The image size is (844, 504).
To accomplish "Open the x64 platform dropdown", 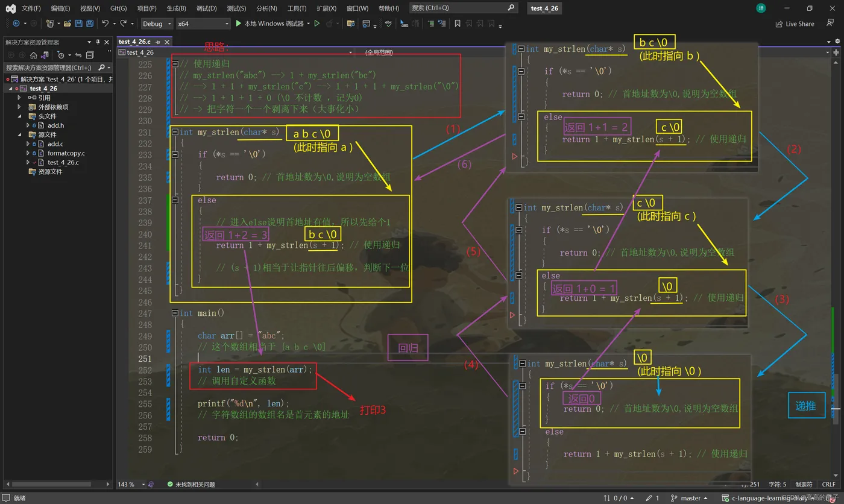I will click(203, 24).
